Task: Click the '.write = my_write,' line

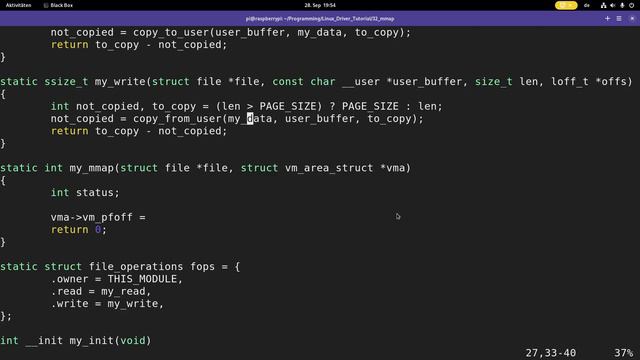Action: click(x=107, y=304)
